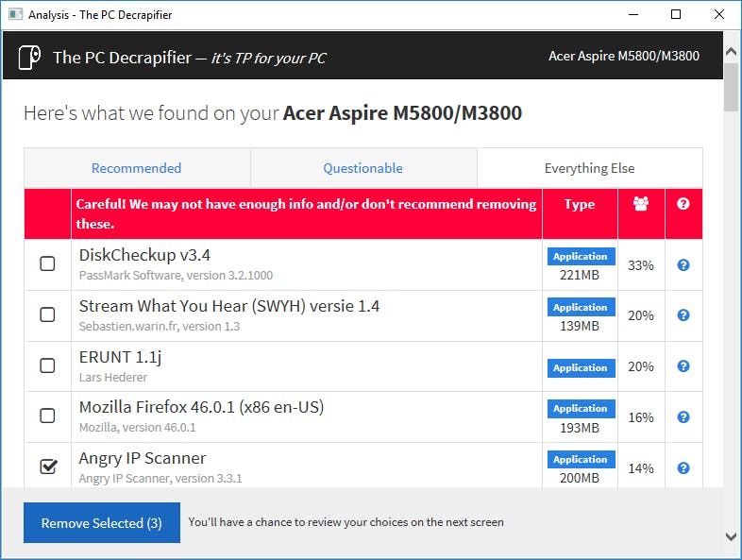Click the scrollbar down arrow

tap(732, 536)
